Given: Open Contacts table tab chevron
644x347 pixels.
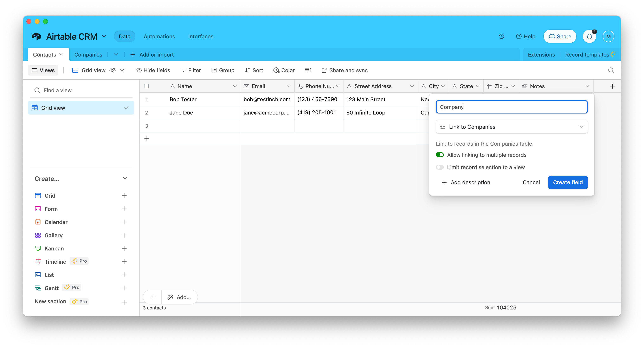Looking at the screenshot, I should pyautogui.click(x=61, y=54).
